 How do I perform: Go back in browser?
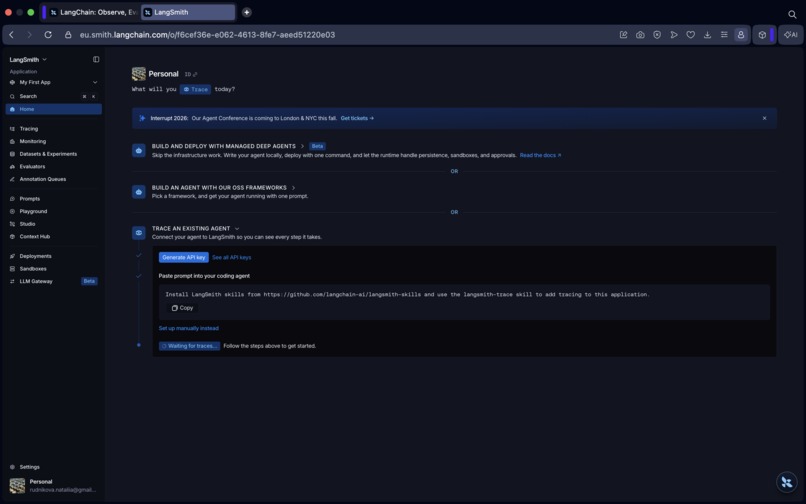(x=11, y=34)
